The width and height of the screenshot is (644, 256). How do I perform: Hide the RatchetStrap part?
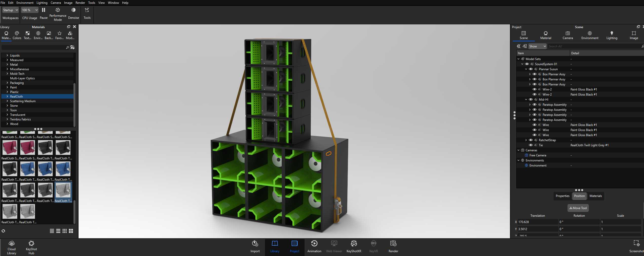pyautogui.click(x=531, y=140)
